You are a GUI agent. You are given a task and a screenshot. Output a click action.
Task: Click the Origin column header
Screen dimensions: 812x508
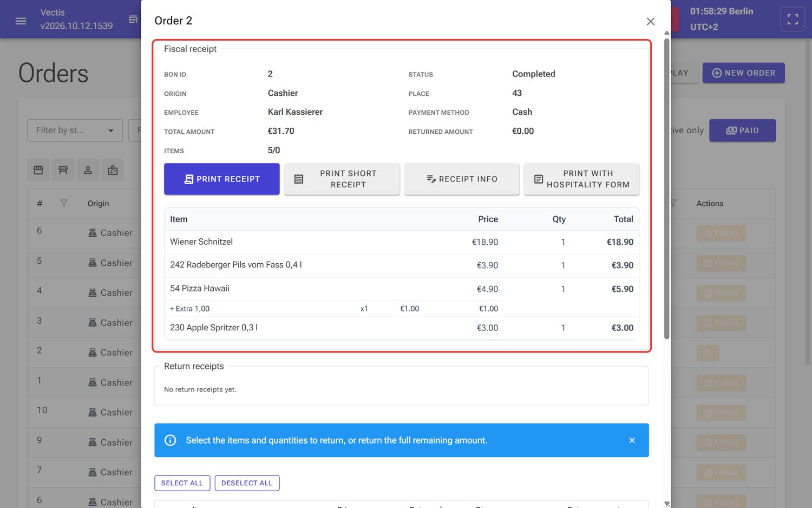(x=99, y=204)
